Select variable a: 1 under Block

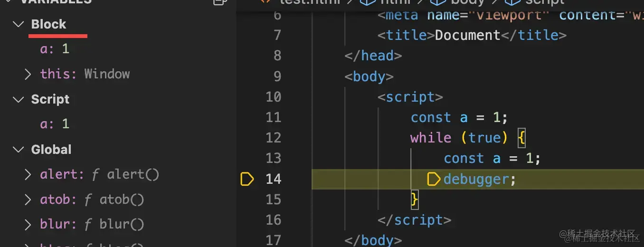click(x=55, y=49)
